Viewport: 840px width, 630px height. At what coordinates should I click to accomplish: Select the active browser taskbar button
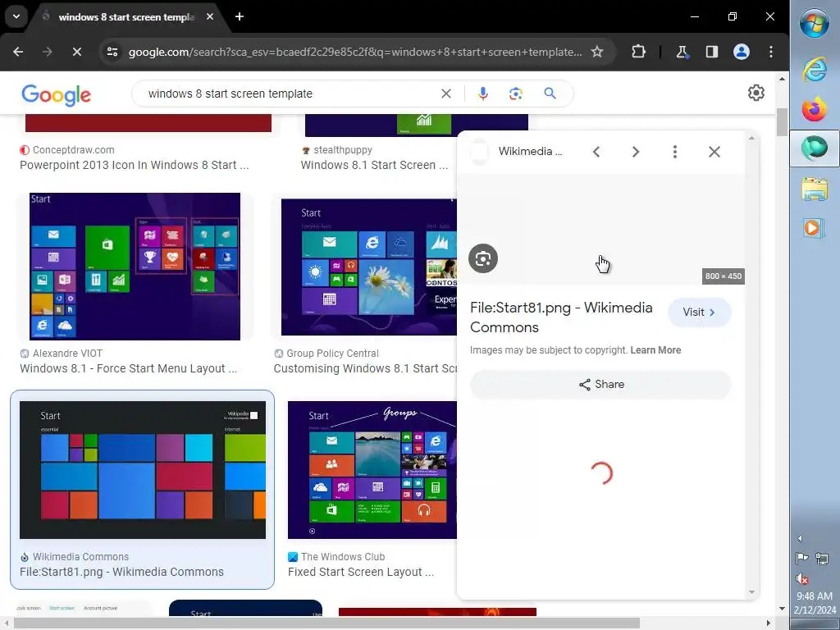[815, 148]
